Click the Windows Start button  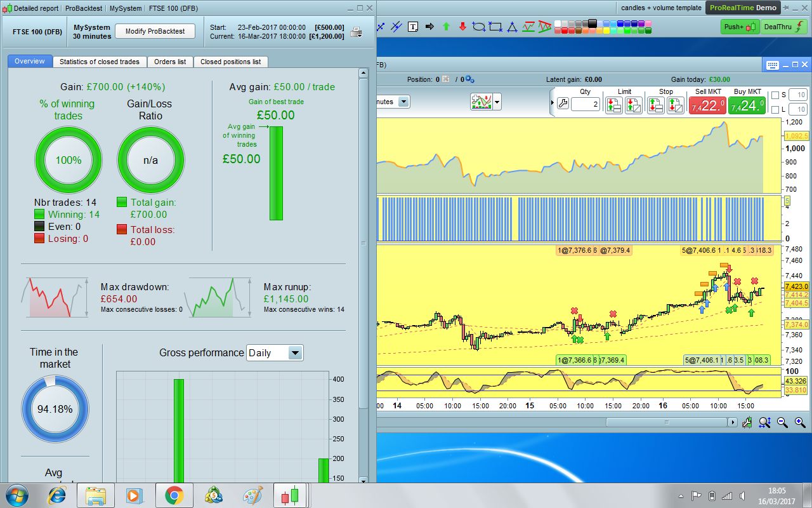(16, 495)
